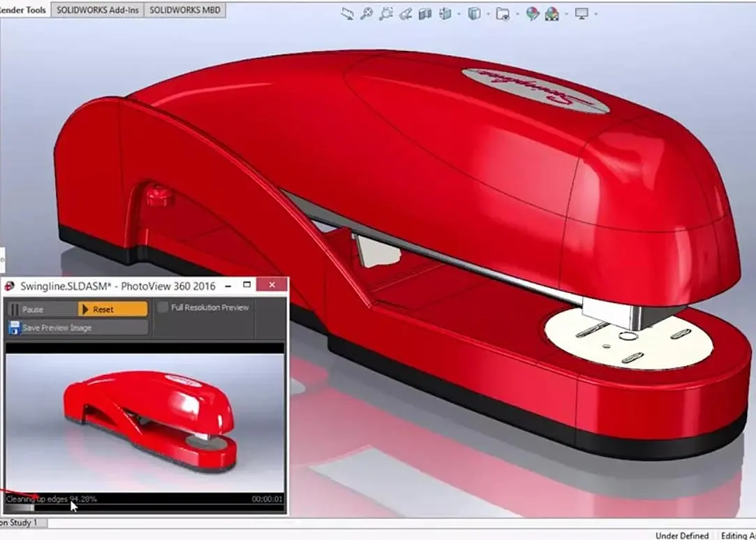Click the PhotoView 360 app icon in title bar
756x540 pixels.
[x=10, y=286]
